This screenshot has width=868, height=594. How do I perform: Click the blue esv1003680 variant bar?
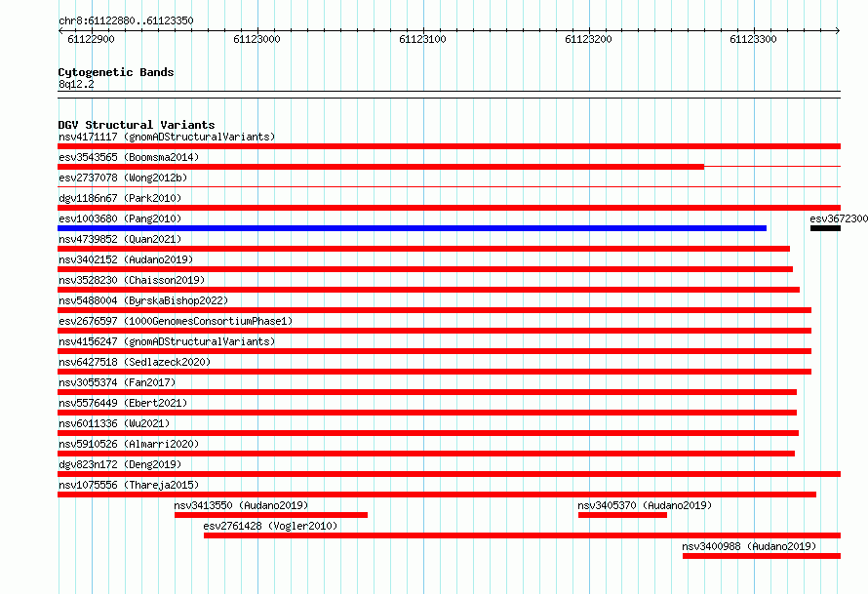click(412, 228)
